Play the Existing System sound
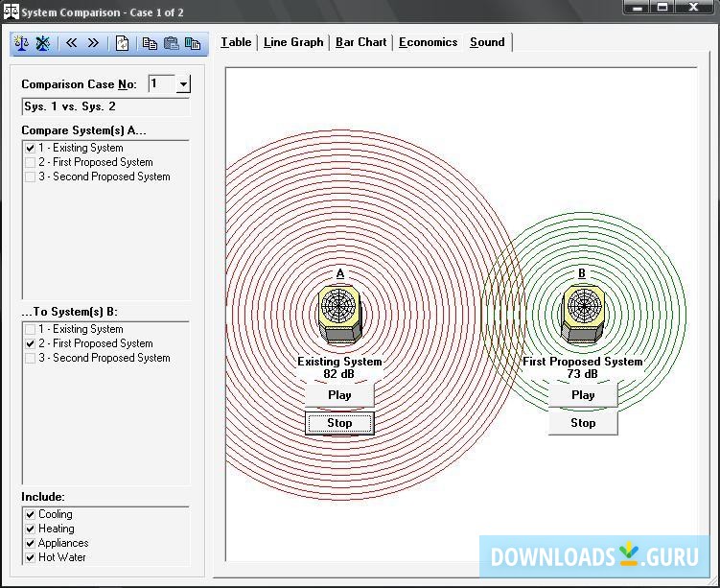 (339, 394)
